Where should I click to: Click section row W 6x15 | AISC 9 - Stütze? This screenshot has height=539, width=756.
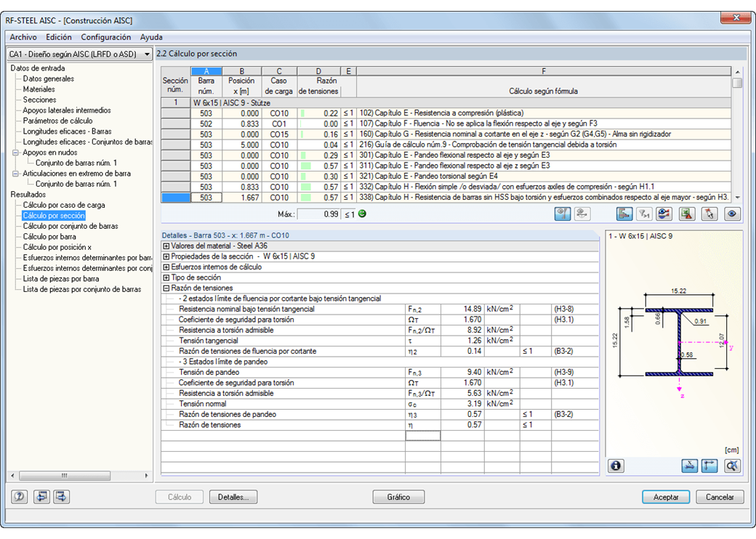click(x=446, y=102)
